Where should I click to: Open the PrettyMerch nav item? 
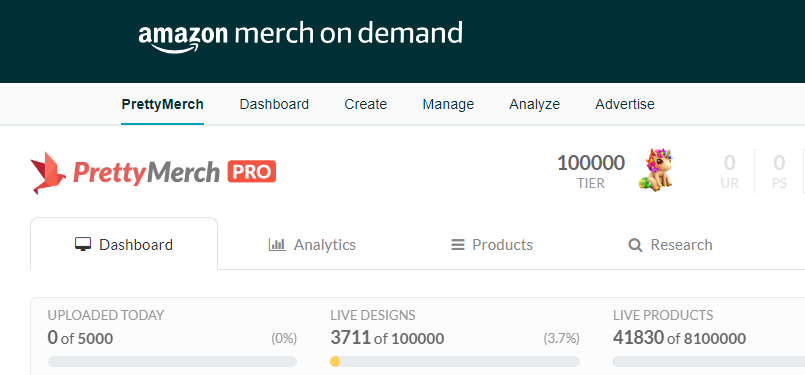coord(162,104)
